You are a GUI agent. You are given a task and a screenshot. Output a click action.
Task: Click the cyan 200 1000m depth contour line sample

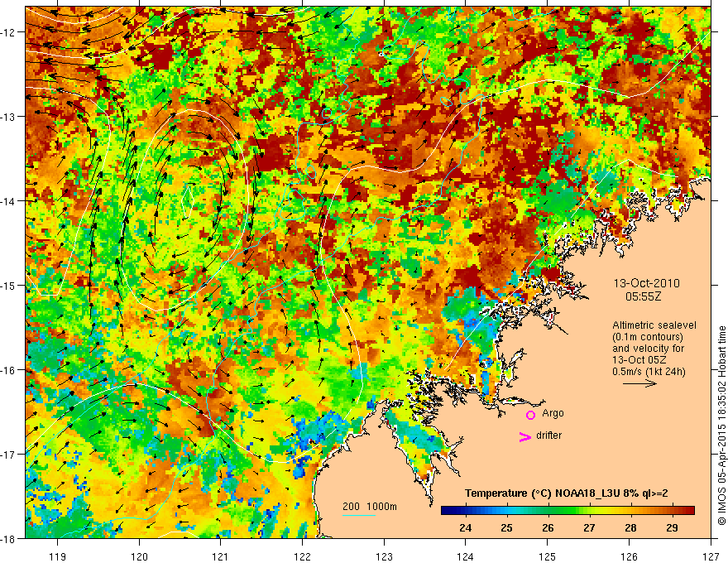tap(359, 516)
